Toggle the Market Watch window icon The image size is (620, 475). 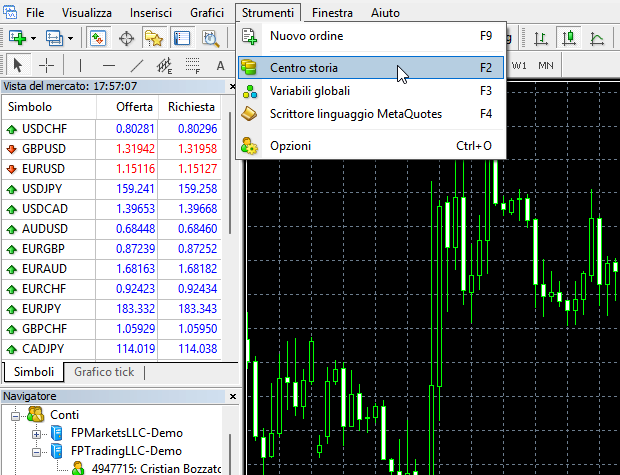[x=98, y=39]
